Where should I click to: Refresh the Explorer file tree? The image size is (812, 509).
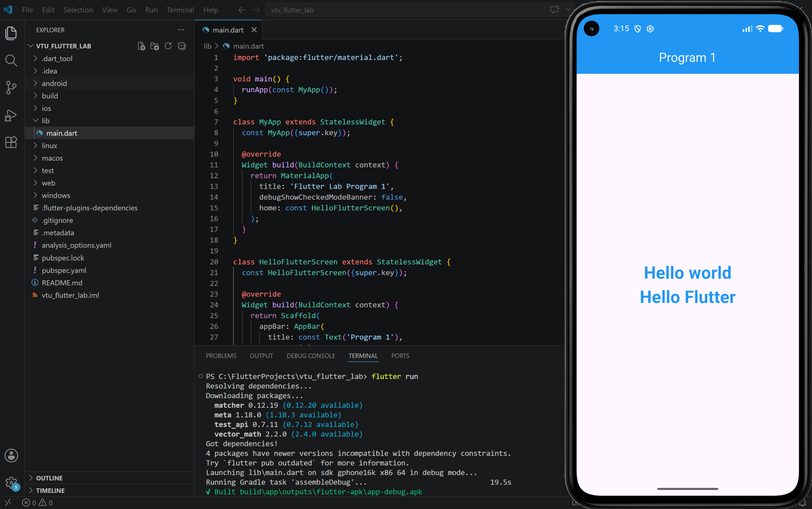pos(168,46)
